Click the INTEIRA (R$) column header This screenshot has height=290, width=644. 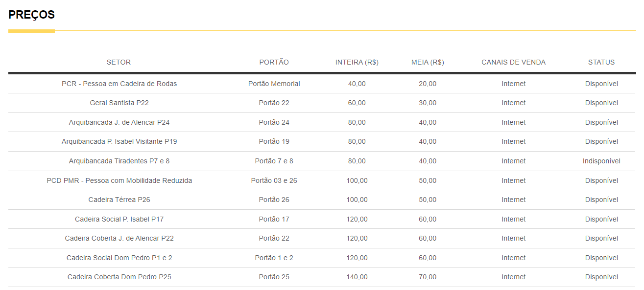[x=357, y=62]
